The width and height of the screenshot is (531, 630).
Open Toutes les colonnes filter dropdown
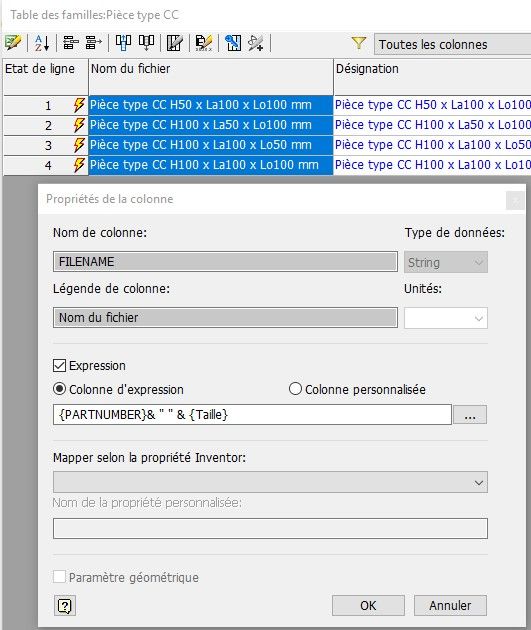pos(452,44)
